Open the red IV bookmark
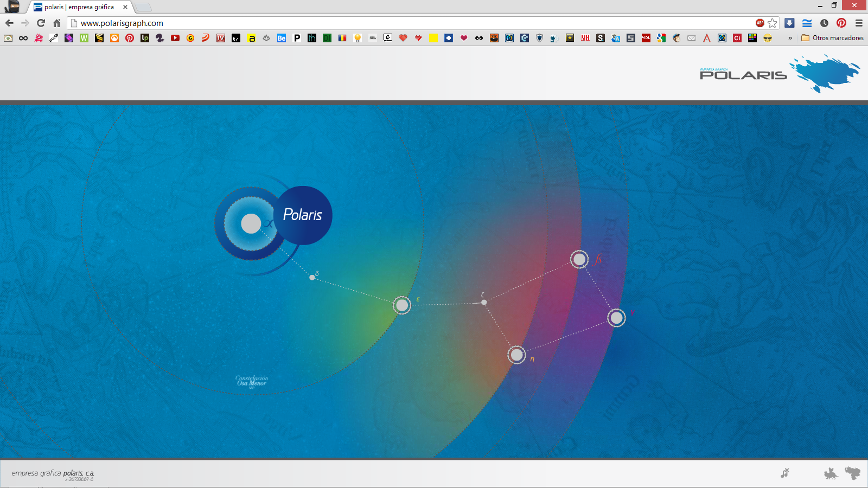This screenshot has width=868, height=488. coord(221,38)
